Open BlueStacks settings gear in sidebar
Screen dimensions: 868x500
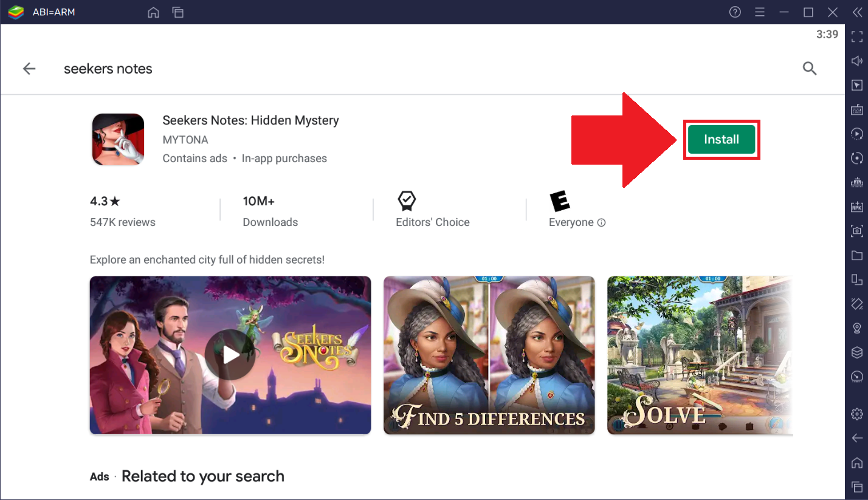[857, 414]
